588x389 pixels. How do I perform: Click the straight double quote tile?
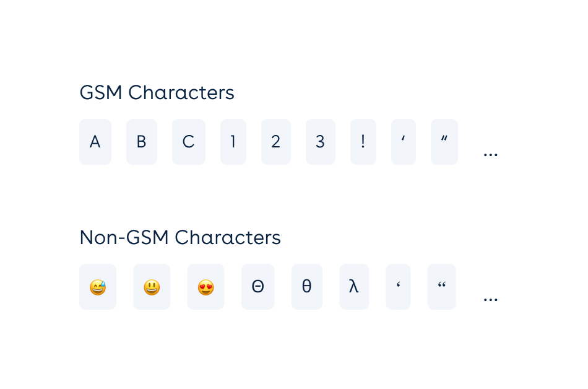[444, 142]
